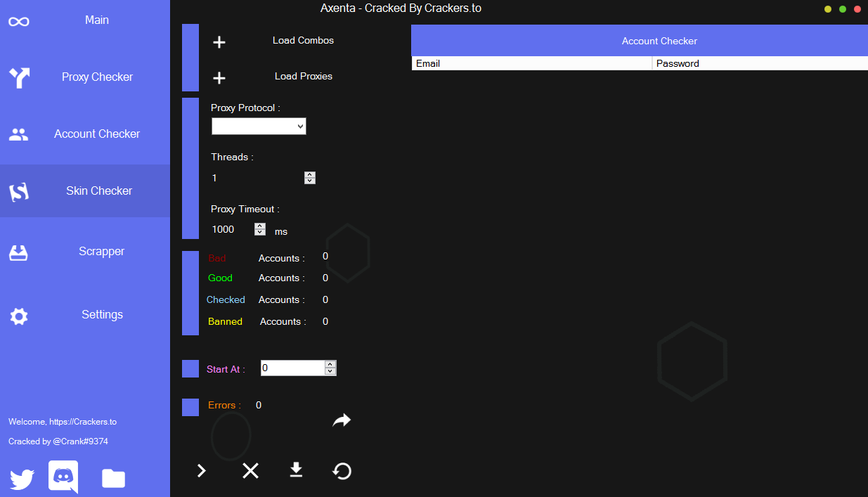Viewport: 868px width, 497px height.
Task: Open the Scrapper tray icon
Action: point(19,252)
